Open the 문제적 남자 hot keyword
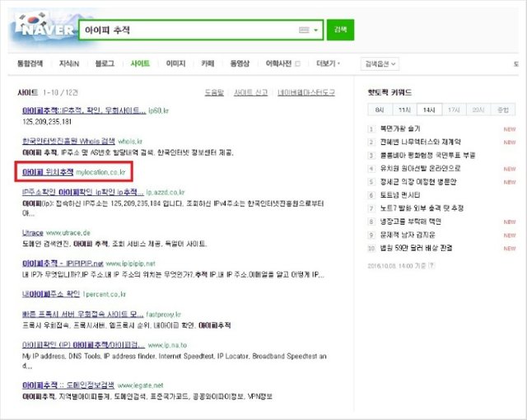Viewport: 527px width, 420px height. (408, 235)
